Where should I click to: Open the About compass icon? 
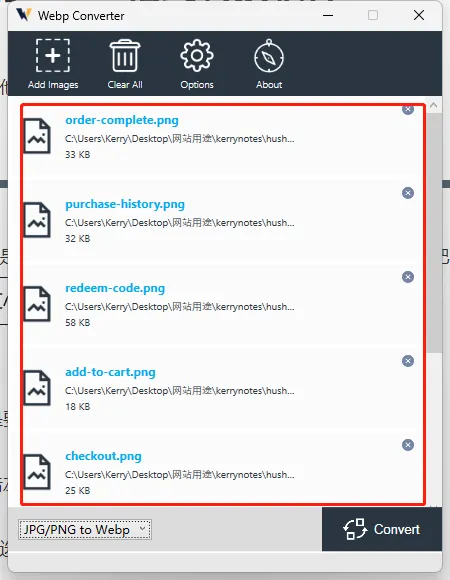click(x=269, y=56)
